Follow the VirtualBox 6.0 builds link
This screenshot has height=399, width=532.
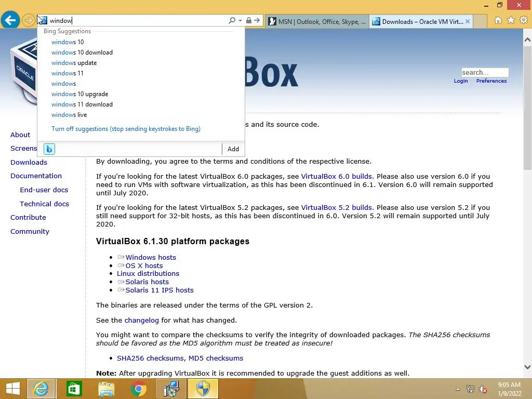pos(336,177)
